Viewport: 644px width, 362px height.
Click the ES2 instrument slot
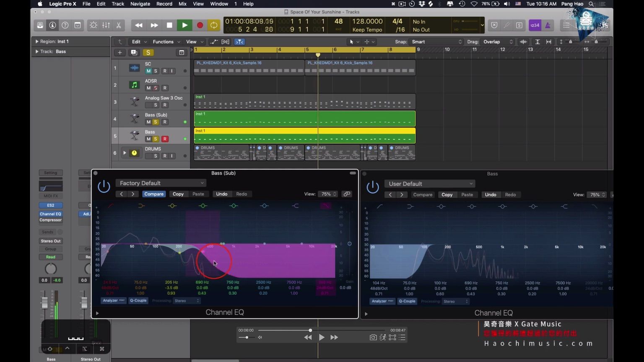[51, 205]
